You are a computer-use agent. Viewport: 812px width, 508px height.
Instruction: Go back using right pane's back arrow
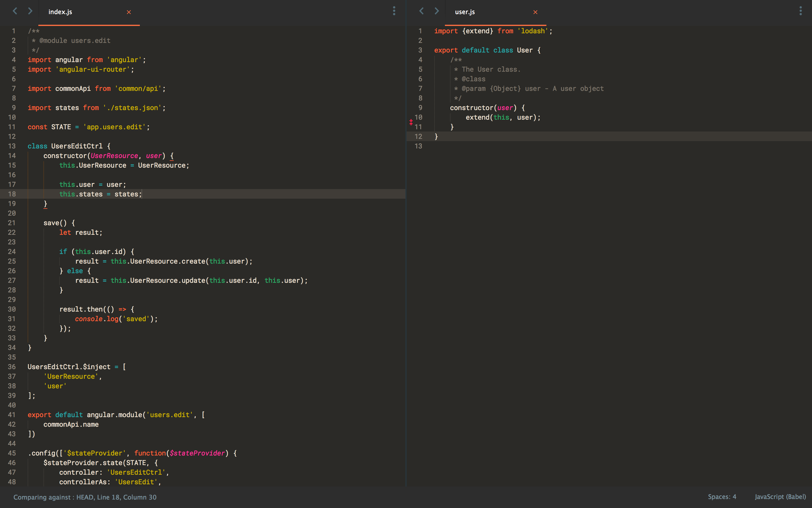click(422, 11)
